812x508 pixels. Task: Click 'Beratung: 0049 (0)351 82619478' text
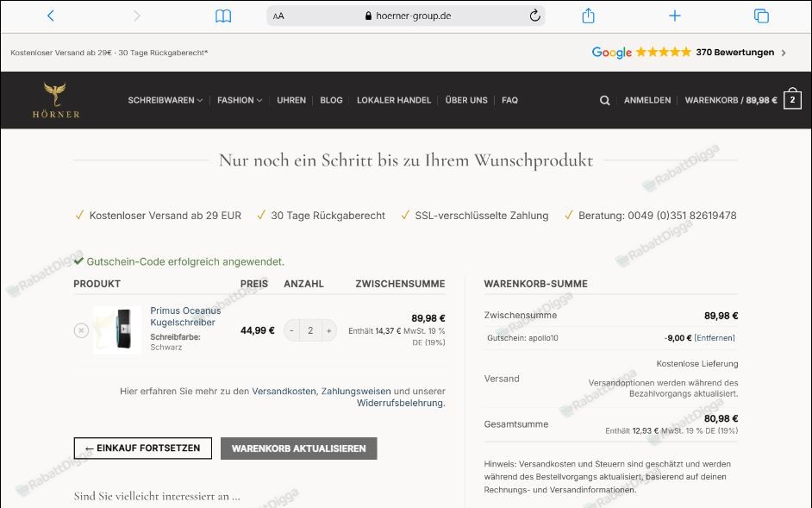[x=657, y=215]
